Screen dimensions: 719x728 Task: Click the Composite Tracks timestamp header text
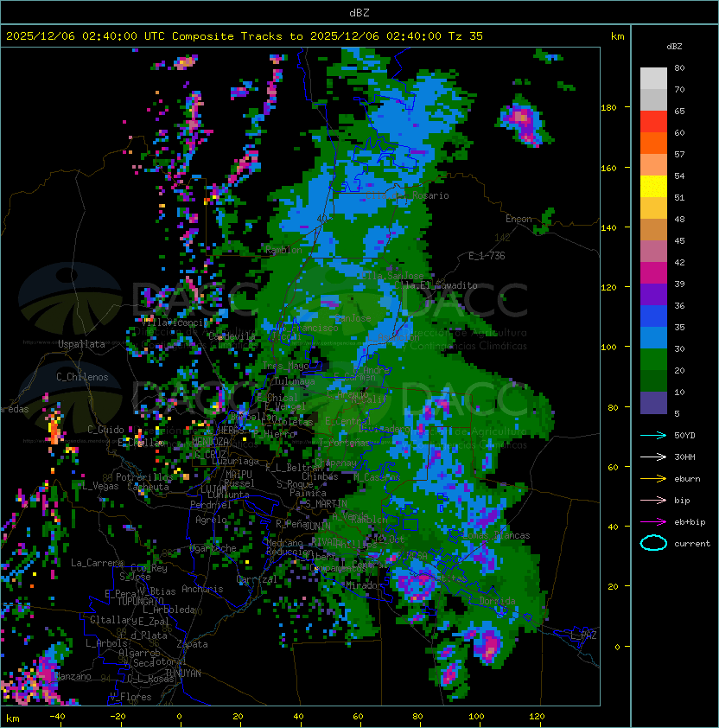coord(245,36)
